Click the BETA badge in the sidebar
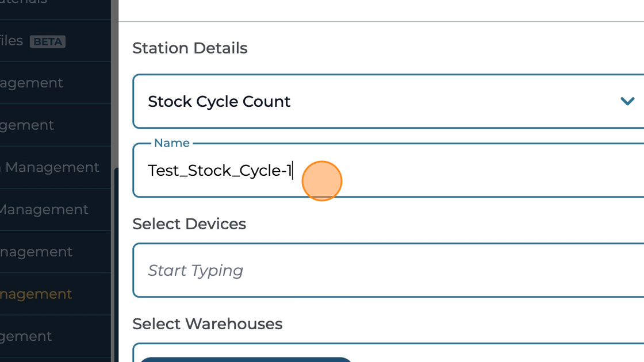The height and width of the screenshot is (362, 644). pos(48,41)
